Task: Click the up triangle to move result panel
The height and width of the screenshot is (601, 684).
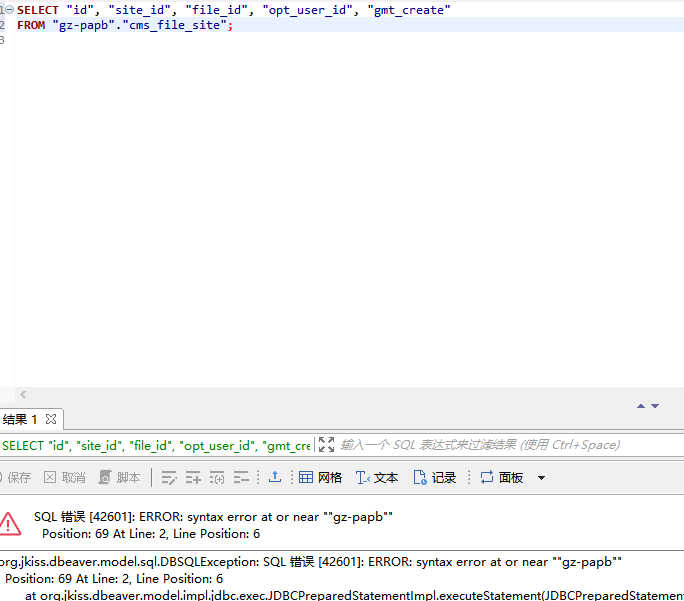Action: [641, 406]
